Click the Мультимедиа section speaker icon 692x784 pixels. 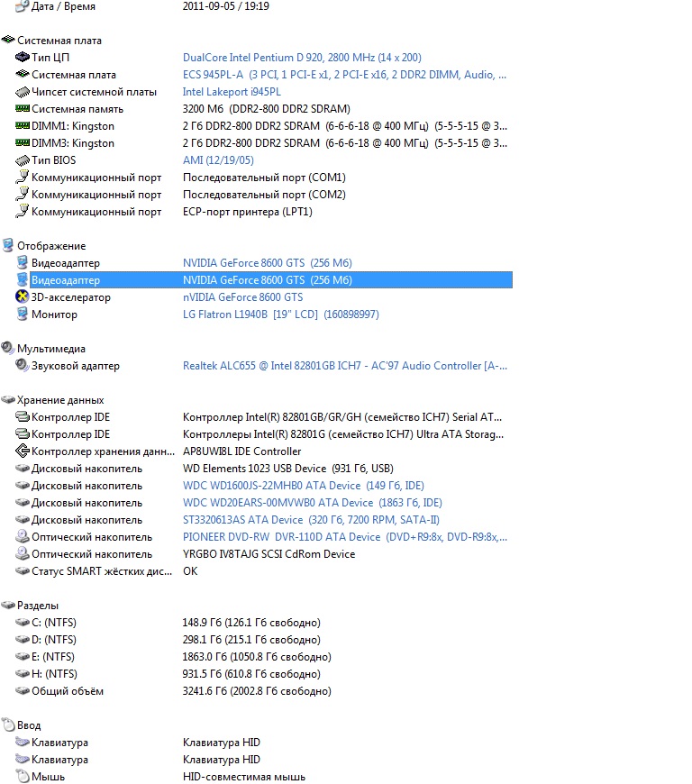coord(8,348)
